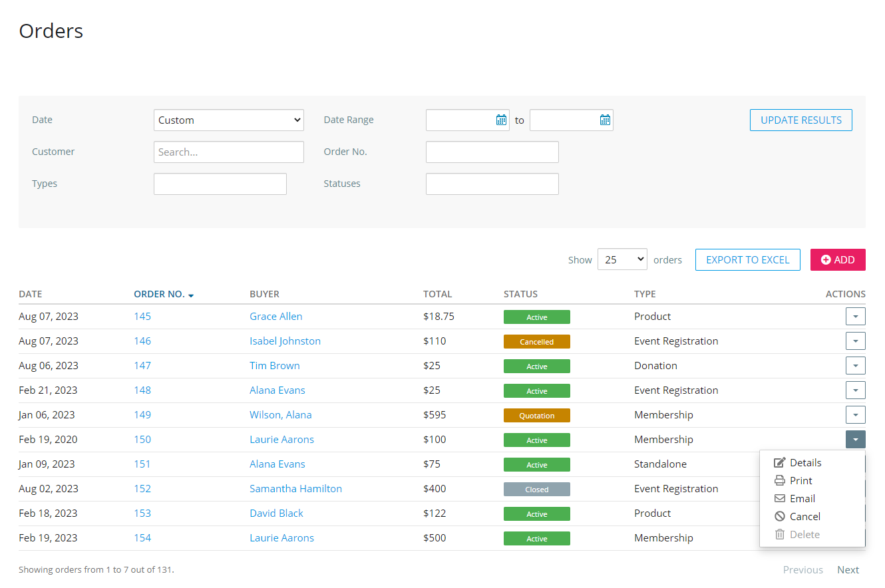The image size is (885, 588).
Task: Focus the Customer search field
Action: [x=228, y=152]
